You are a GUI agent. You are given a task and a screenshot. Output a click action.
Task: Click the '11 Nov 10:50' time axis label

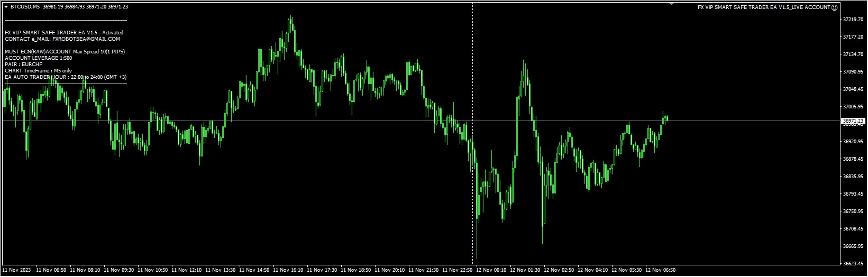pos(153,270)
